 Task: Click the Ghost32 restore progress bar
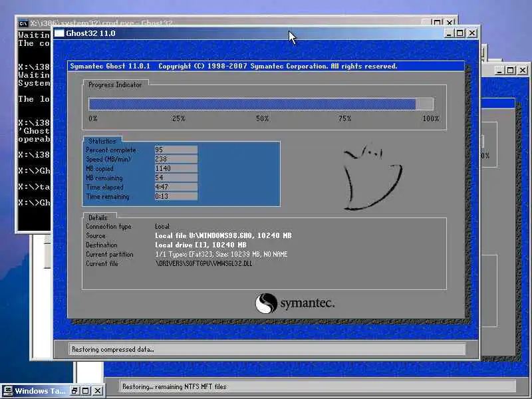click(261, 104)
